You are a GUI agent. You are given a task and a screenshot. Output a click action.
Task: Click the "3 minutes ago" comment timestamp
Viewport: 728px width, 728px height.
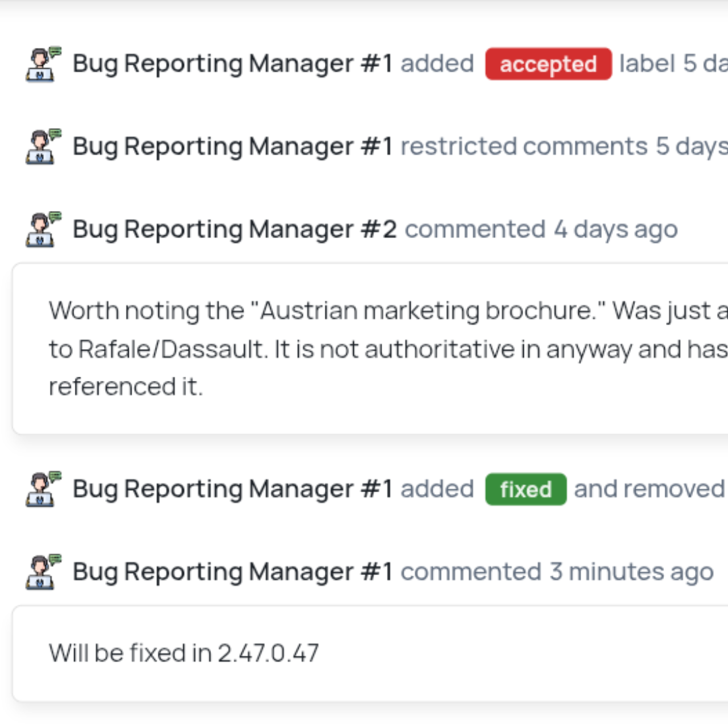click(x=631, y=572)
